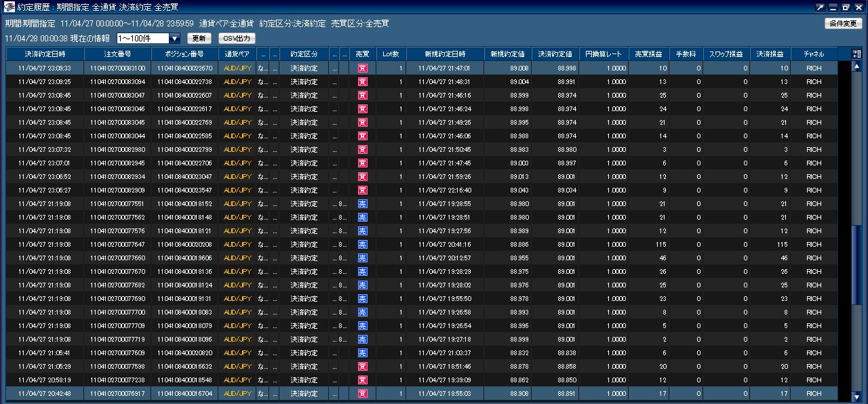Click the 新規約定値 column header

pos(507,54)
